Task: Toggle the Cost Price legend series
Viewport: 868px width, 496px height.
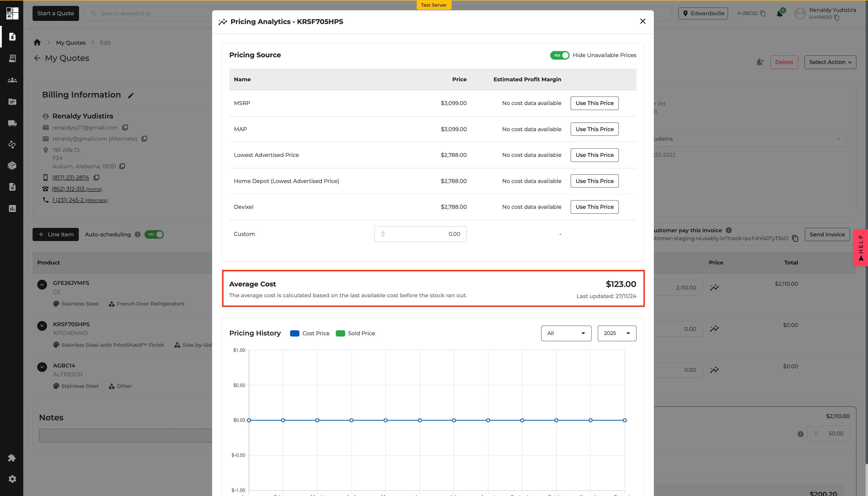Action: (x=309, y=333)
